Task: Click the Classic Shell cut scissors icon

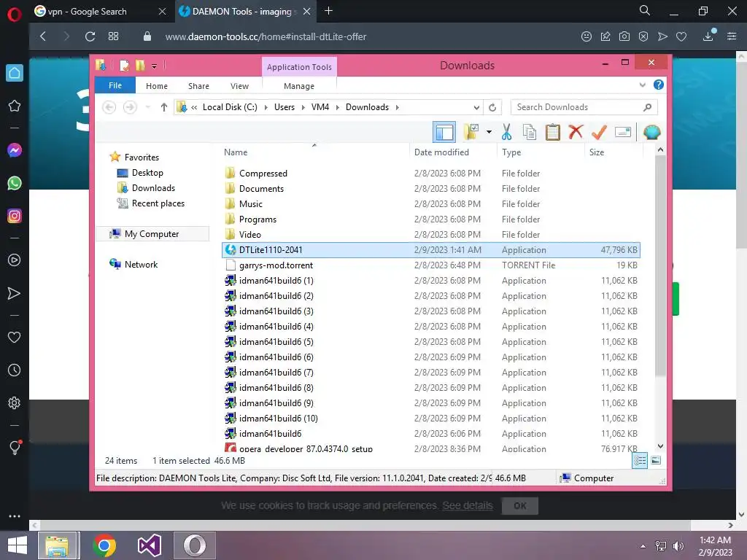Action: point(506,132)
